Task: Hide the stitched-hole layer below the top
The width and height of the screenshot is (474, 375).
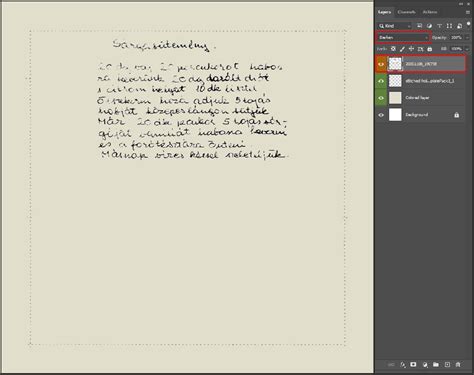Action: coord(381,81)
